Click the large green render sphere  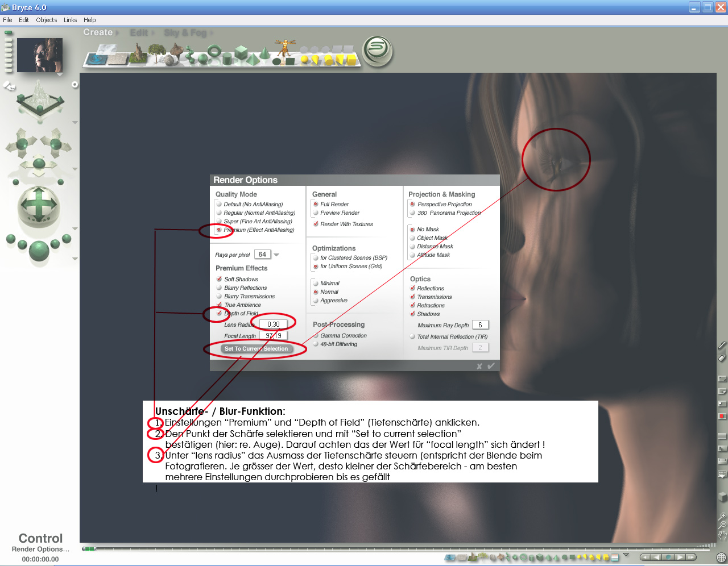pos(39,250)
